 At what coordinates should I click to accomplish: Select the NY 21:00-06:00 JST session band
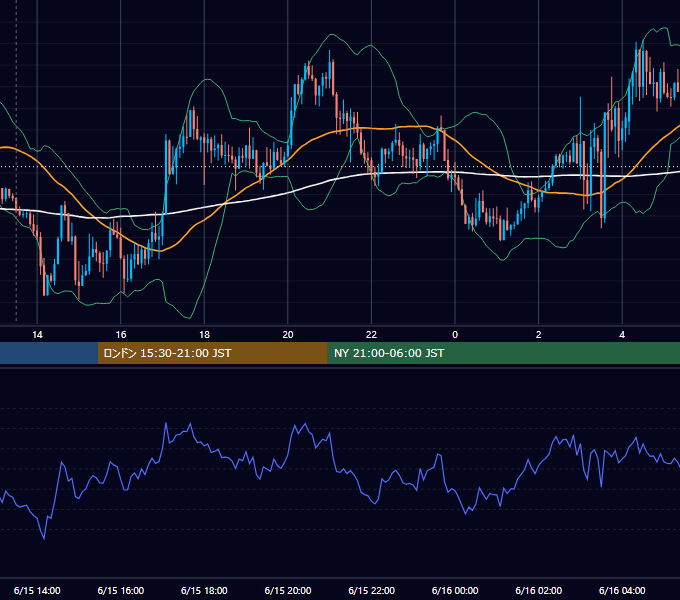(503, 353)
